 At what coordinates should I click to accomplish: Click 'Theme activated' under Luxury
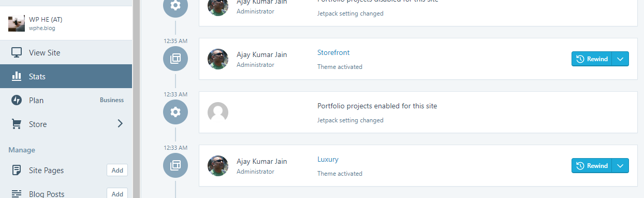click(x=340, y=174)
